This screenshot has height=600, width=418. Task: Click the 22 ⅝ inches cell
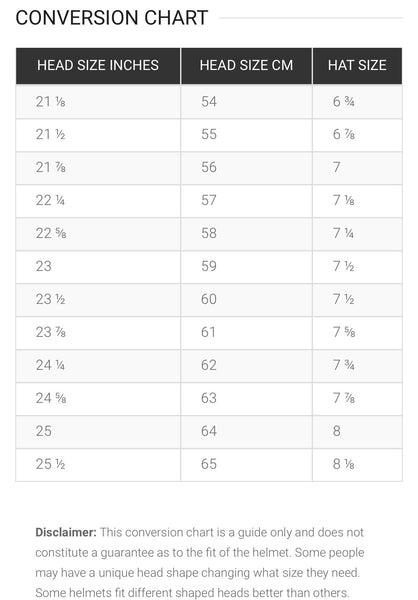(98, 233)
